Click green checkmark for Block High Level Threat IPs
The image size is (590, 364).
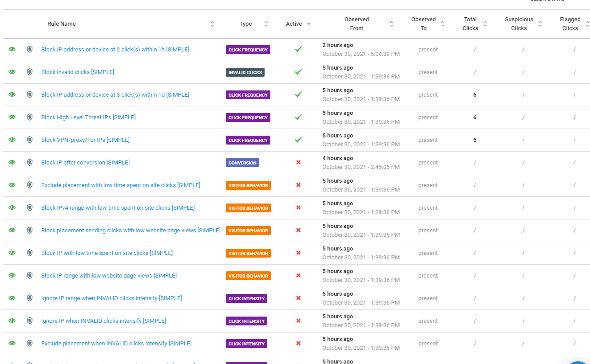298,117
